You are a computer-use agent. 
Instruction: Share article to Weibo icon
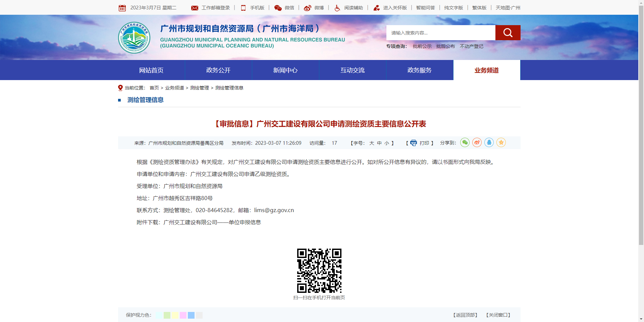click(477, 143)
